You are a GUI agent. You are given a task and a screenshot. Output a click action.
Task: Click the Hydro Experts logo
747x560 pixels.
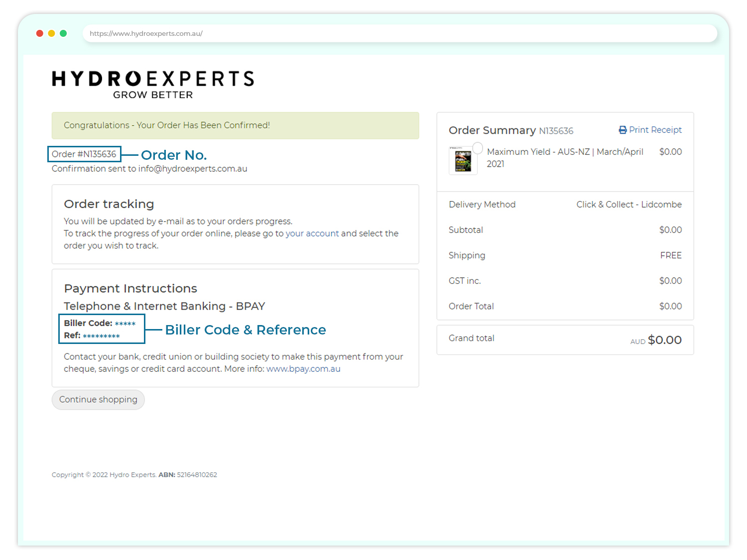[x=153, y=85]
